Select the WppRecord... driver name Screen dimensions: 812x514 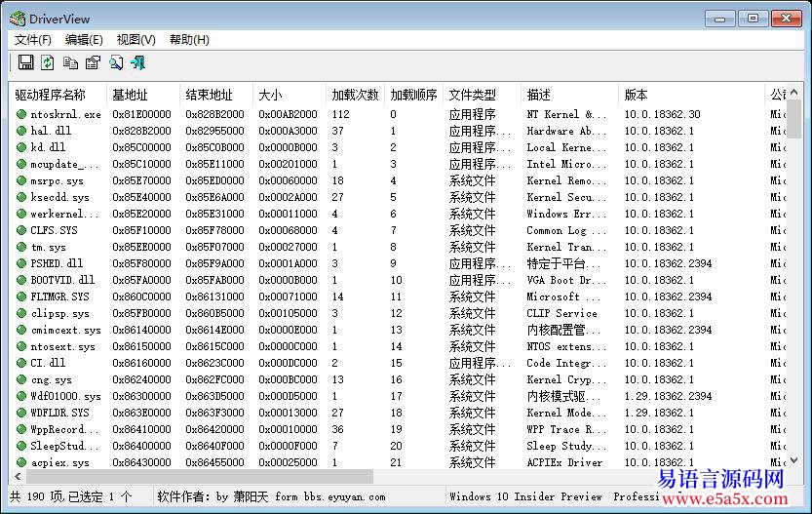coord(64,429)
